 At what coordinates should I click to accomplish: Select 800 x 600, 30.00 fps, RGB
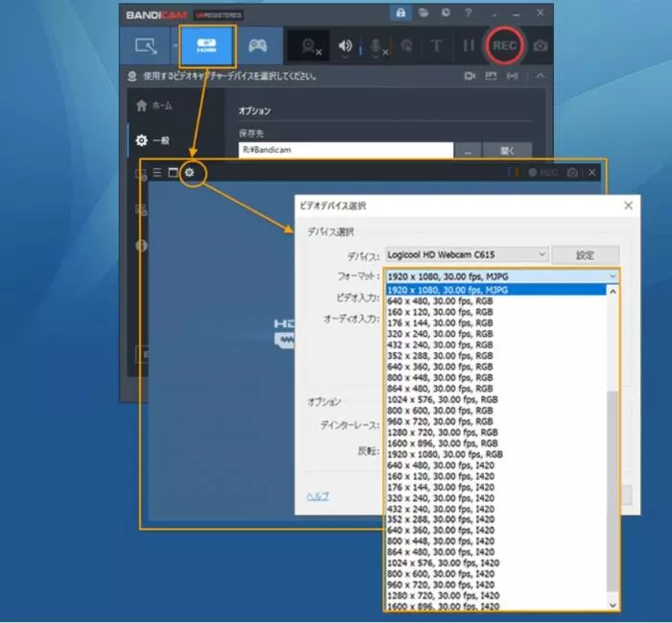[x=496, y=411]
